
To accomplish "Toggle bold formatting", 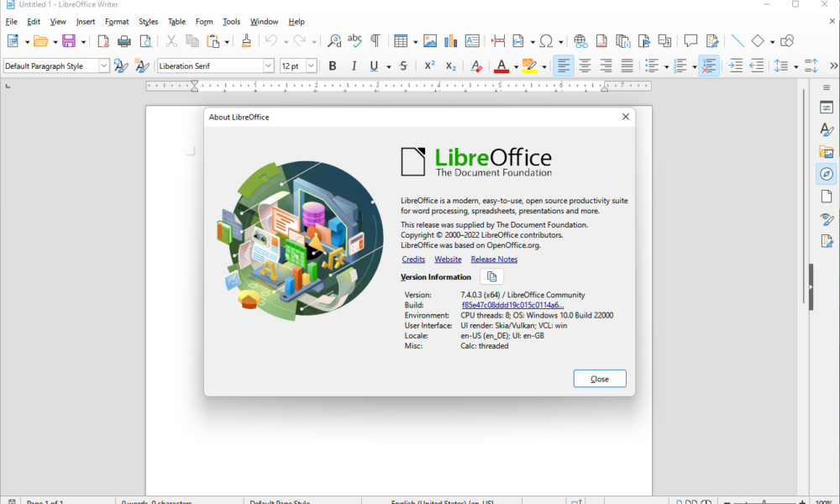I will [x=332, y=66].
